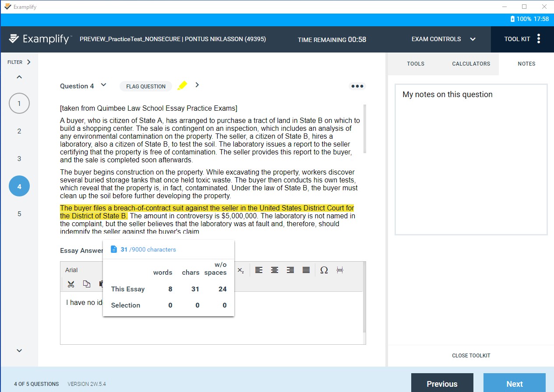Switch to the Notes tab
Image resolution: width=554 pixels, height=392 pixels.
(x=526, y=64)
